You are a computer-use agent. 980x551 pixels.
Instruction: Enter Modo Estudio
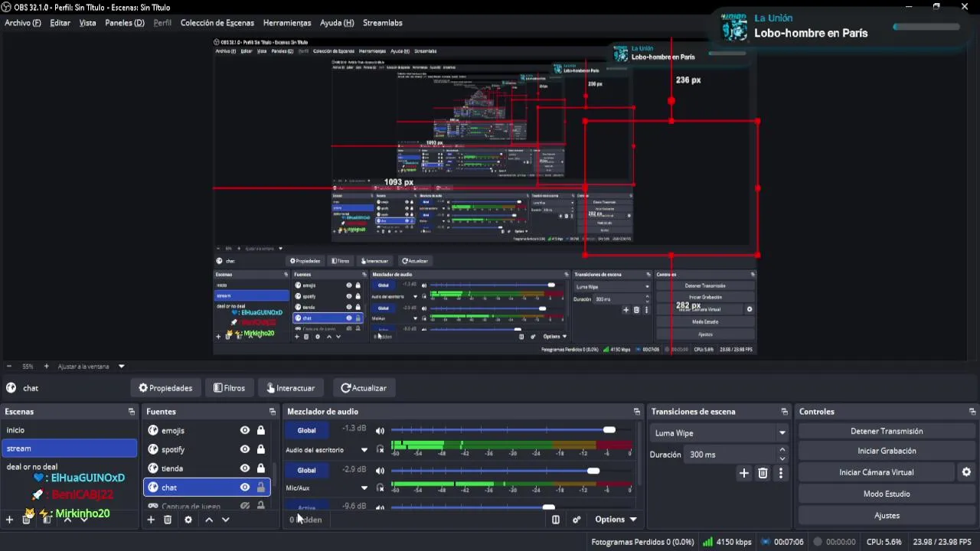pos(887,494)
